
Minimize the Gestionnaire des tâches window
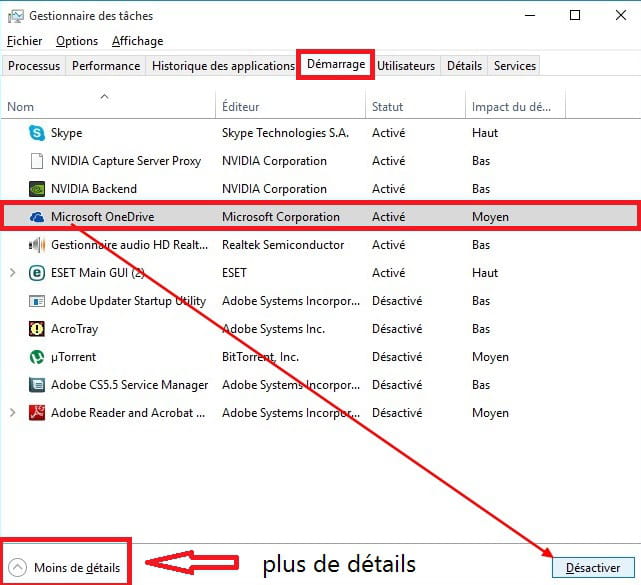[x=530, y=16]
